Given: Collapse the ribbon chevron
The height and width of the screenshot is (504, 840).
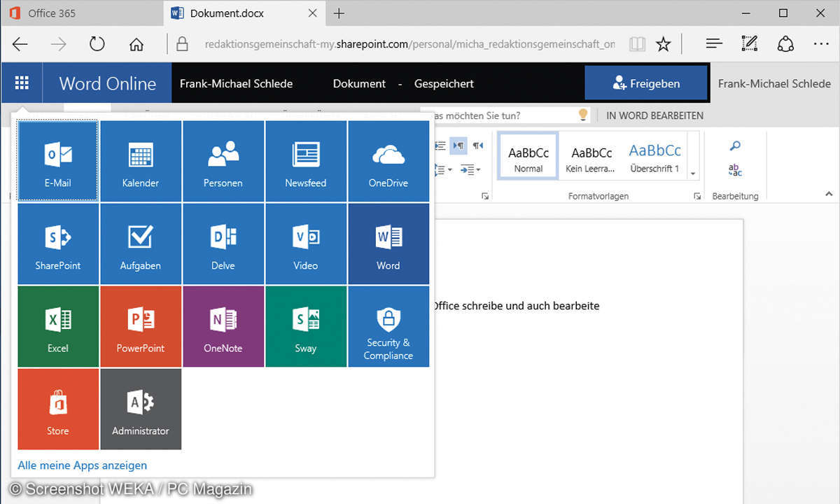Looking at the screenshot, I should pos(829,194).
